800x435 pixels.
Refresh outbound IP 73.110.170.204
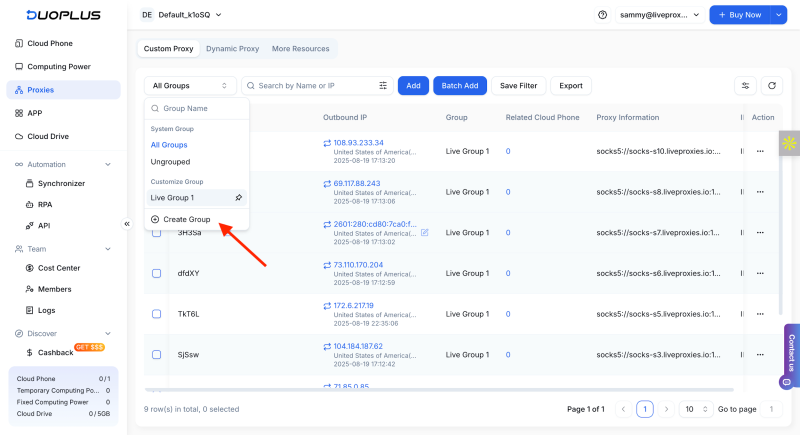point(327,265)
